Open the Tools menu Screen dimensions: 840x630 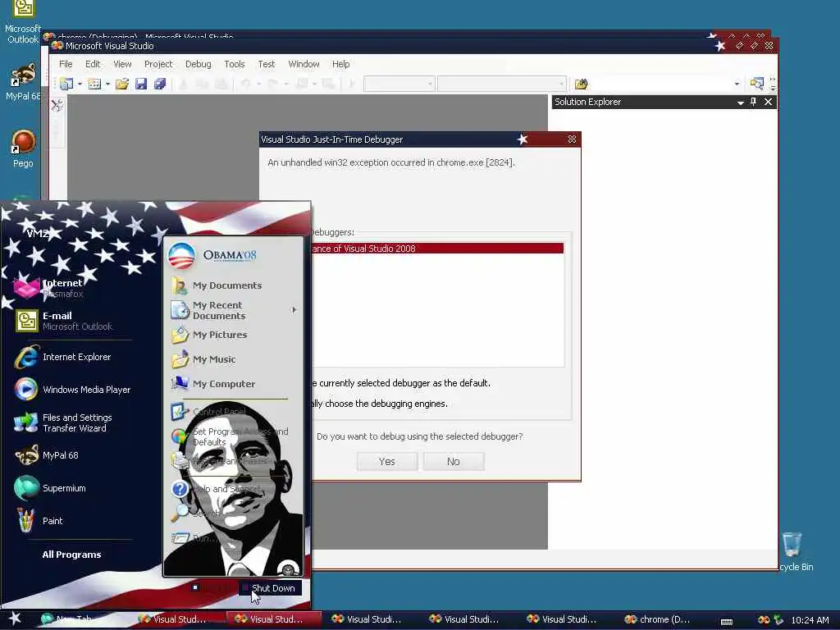(x=234, y=64)
